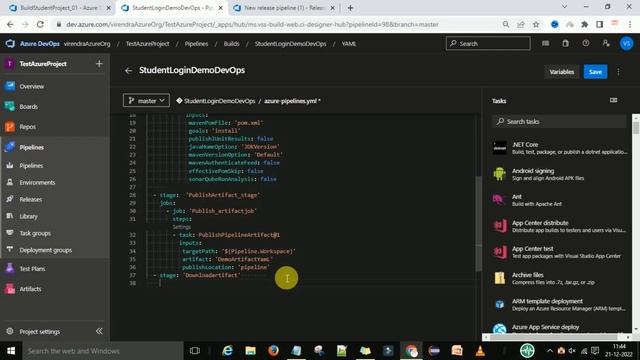The image size is (640, 360).
Task: Switch to BuildStudentProject_01 browser tab
Action: pyautogui.click(x=59, y=8)
